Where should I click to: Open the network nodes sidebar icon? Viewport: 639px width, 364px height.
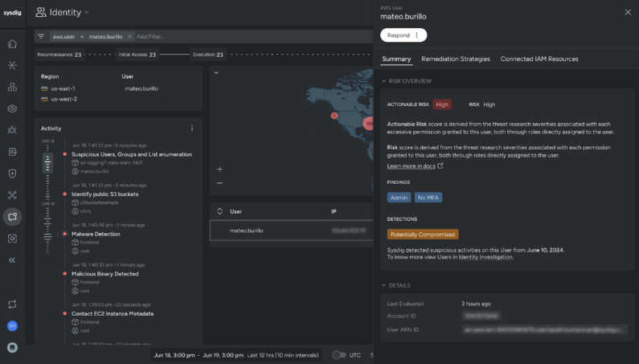pos(12,194)
